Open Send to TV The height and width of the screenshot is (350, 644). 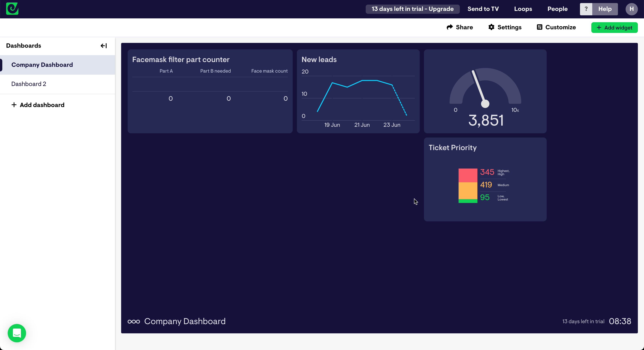pyautogui.click(x=483, y=9)
